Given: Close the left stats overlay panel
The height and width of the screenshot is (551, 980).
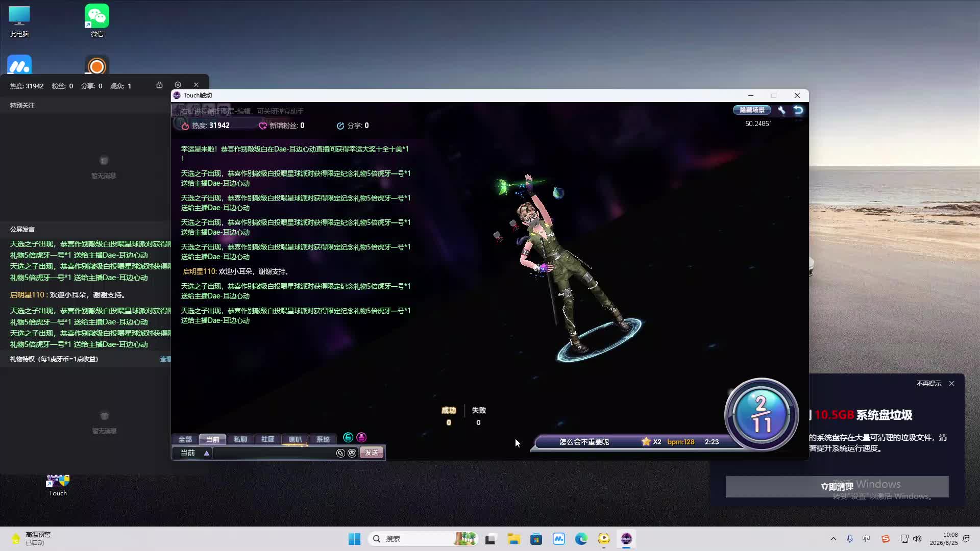Looking at the screenshot, I should [196, 85].
